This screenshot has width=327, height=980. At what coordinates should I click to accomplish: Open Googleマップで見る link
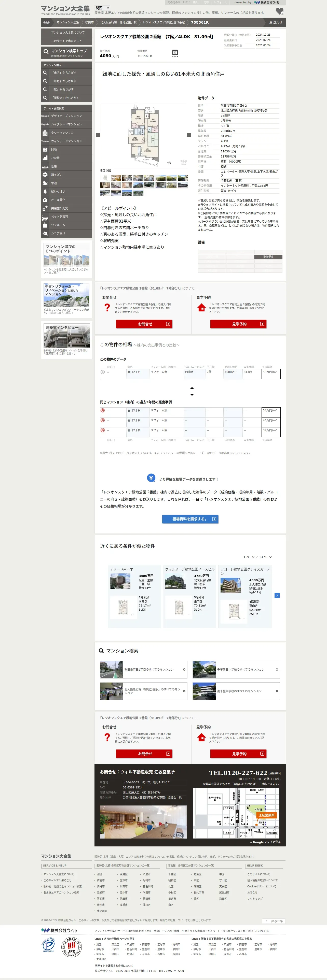pos(265,842)
